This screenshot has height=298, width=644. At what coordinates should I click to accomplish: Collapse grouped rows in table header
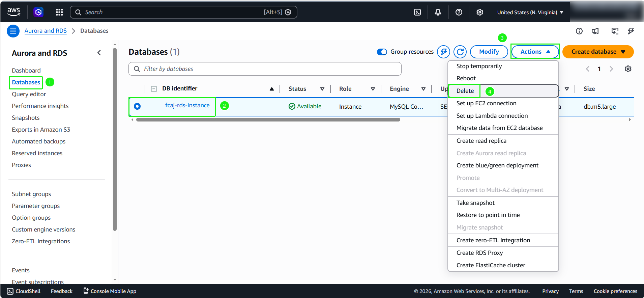(154, 89)
